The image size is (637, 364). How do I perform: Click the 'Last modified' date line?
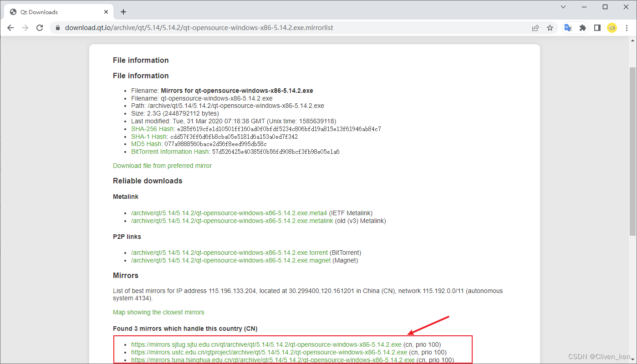pos(234,121)
